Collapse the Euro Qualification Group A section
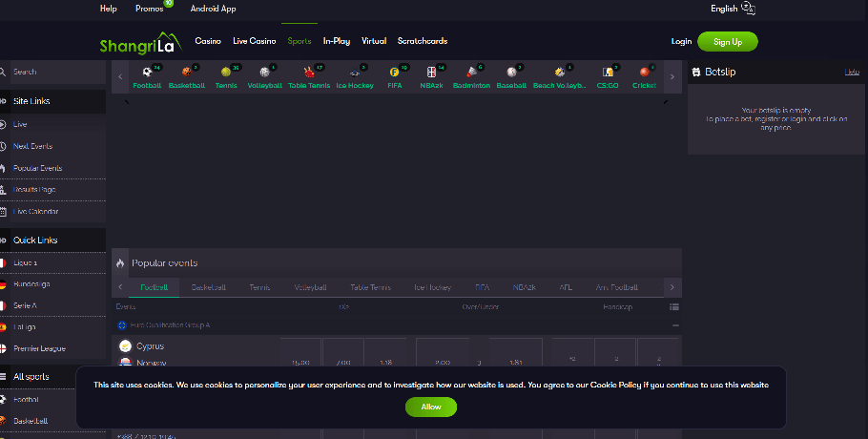Screen dimensions: 868x439 tap(675, 325)
